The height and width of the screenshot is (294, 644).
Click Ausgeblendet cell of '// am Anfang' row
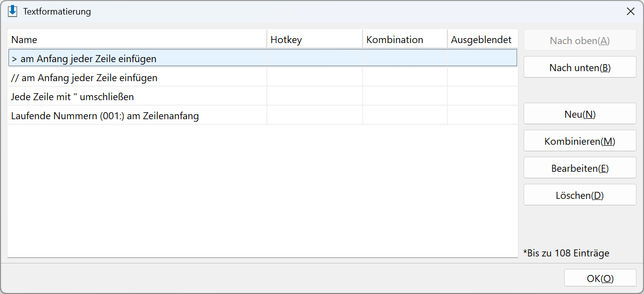[482, 78]
